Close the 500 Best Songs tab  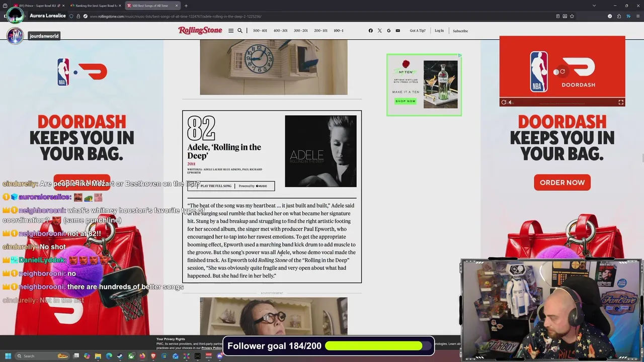tap(177, 6)
